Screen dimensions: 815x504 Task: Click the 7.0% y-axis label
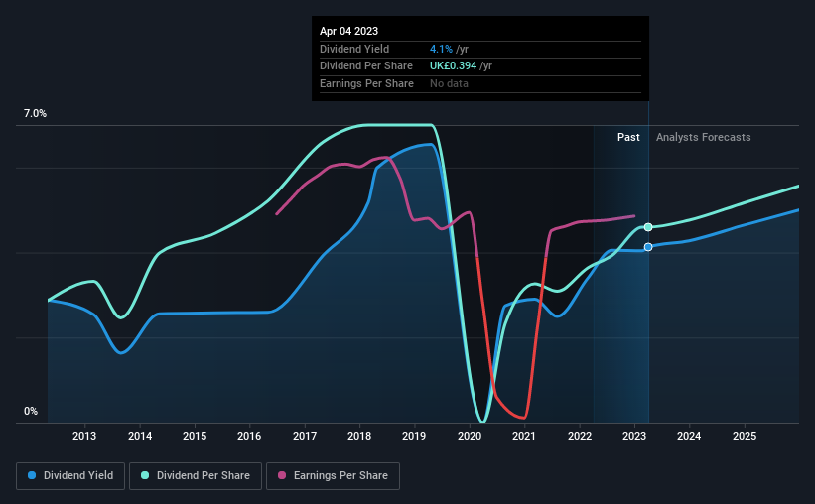pos(35,113)
